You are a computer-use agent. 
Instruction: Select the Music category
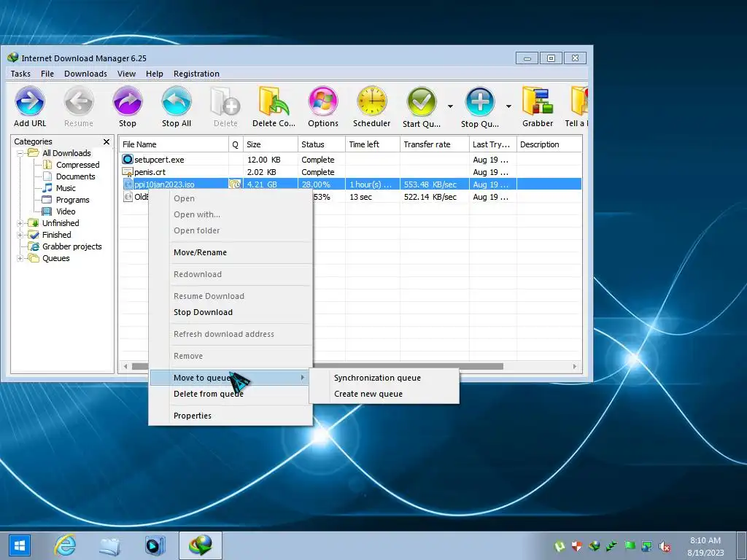pos(66,188)
